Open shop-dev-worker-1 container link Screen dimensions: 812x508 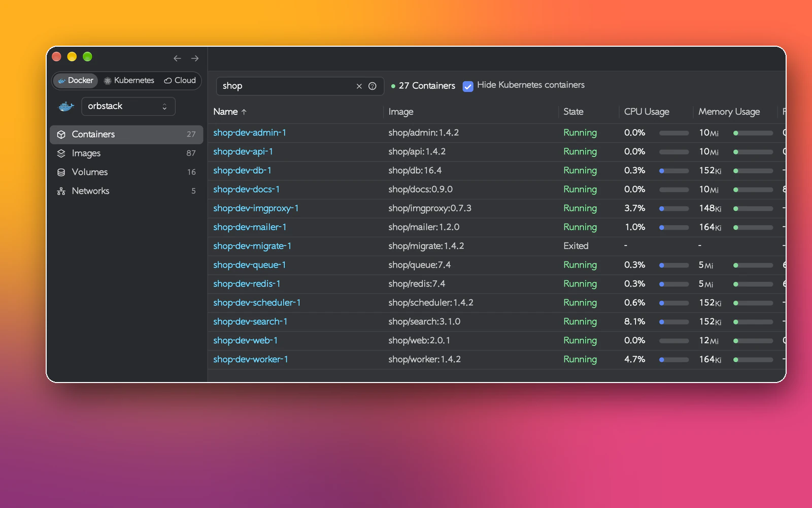pyautogui.click(x=251, y=359)
